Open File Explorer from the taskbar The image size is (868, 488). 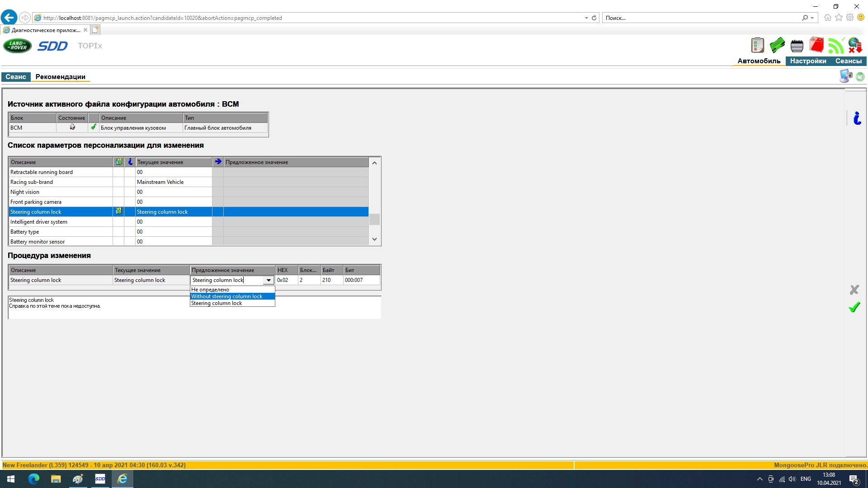coord(56,479)
